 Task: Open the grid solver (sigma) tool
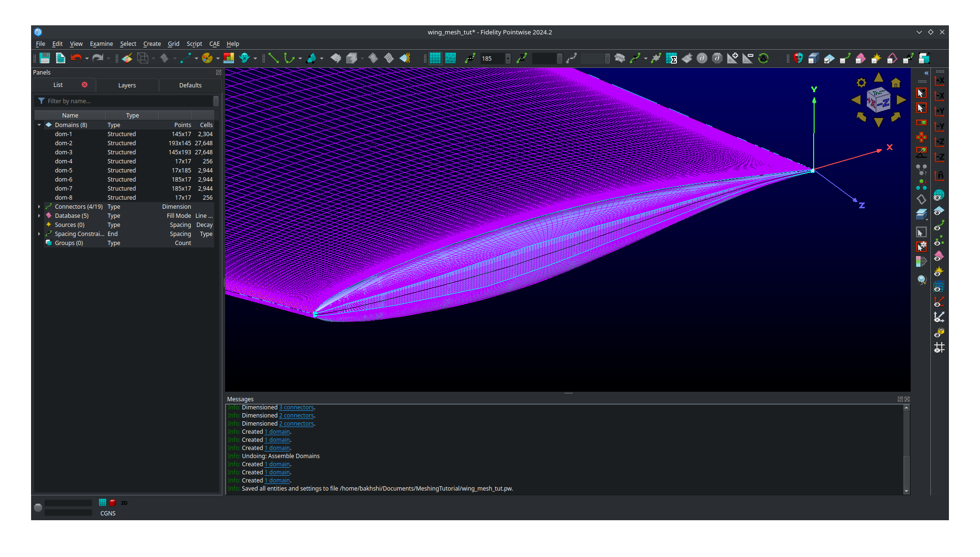[x=671, y=58]
